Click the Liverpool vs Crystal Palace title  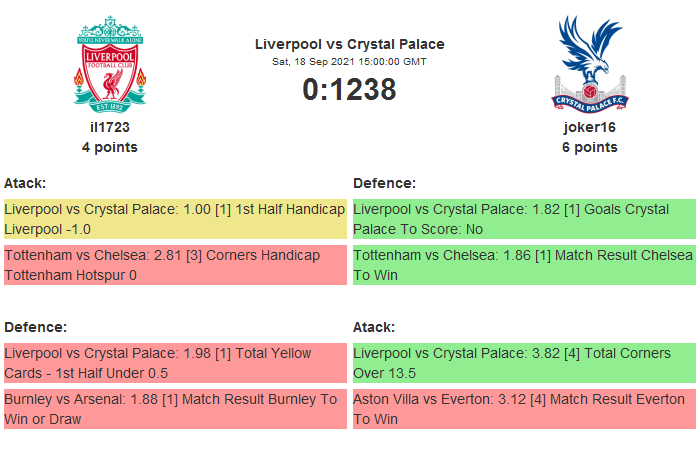click(x=349, y=44)
